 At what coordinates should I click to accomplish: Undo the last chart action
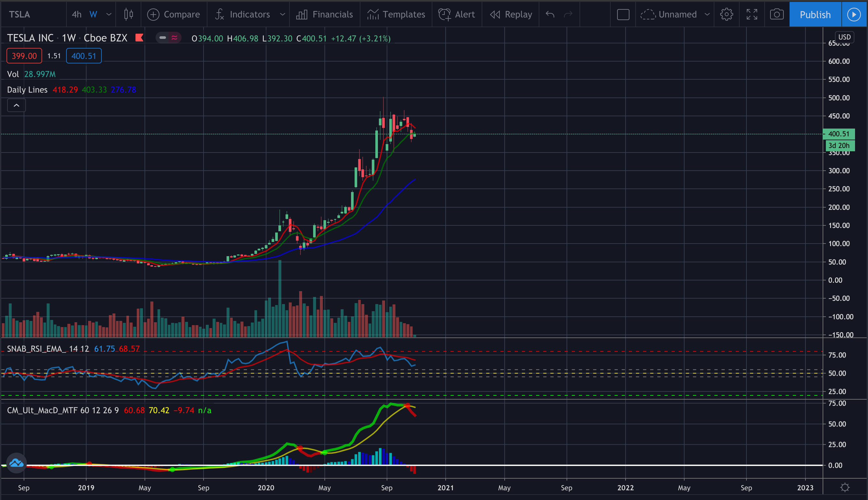(x=550, y=15)
